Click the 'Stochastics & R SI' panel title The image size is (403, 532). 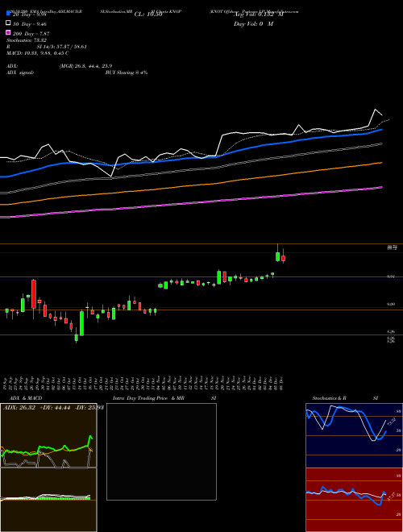345,398
